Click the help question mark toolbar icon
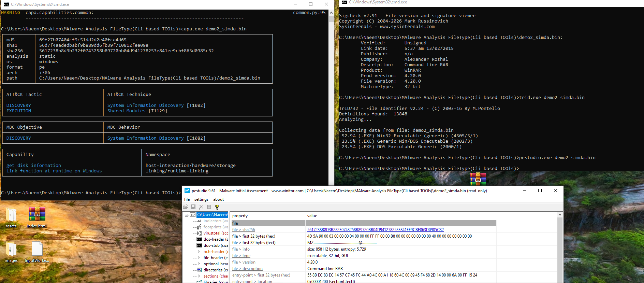The width and height of the screenshot is (644, 283). 217,207
